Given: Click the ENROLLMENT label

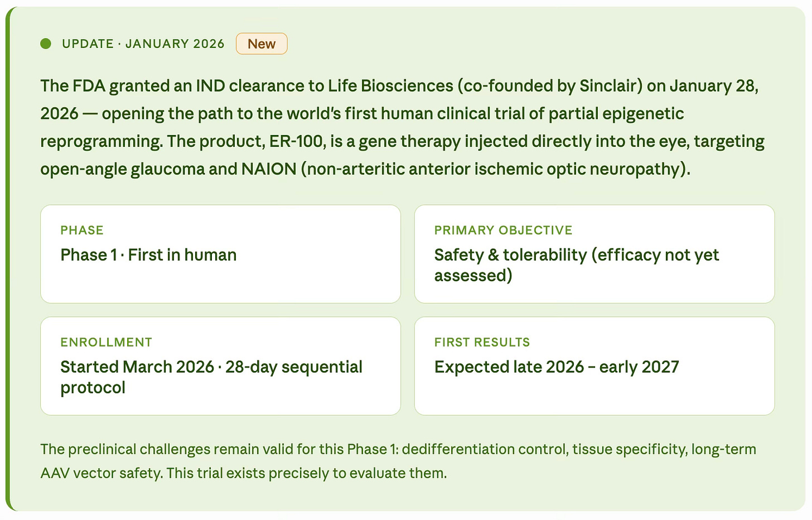Looking at the screenshot, I should point(106,342).
